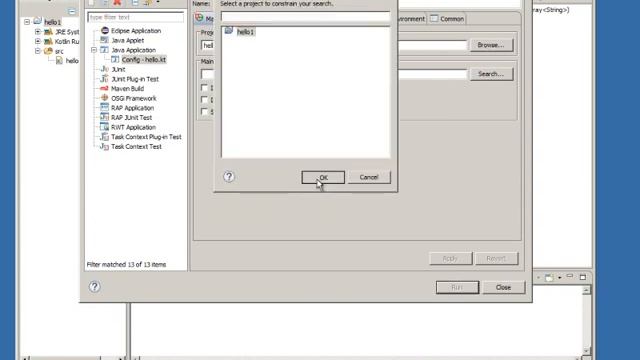Click the Open Console icon in console view
The height and width of the screenshot is (360, 640).
(549, 278)
